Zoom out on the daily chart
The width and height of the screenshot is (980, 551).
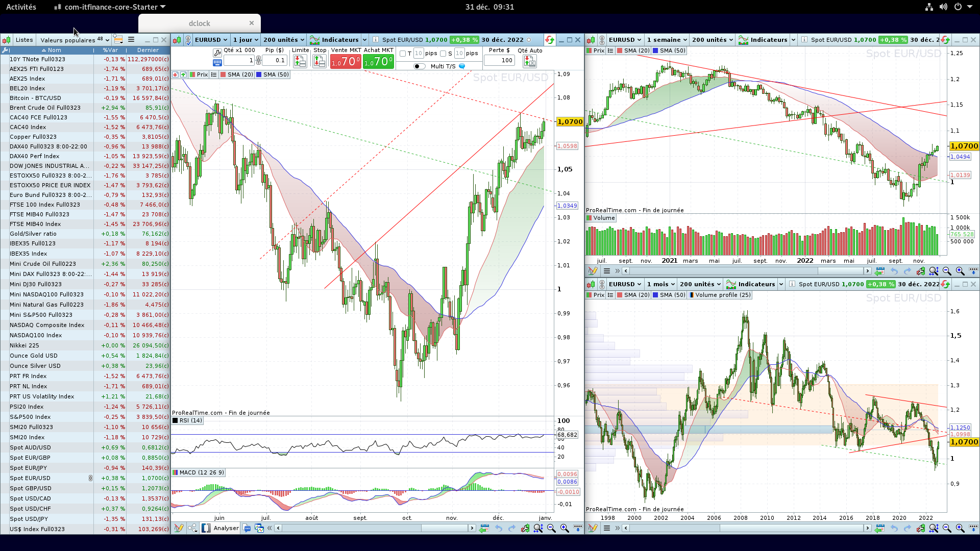tap(551, 528)
